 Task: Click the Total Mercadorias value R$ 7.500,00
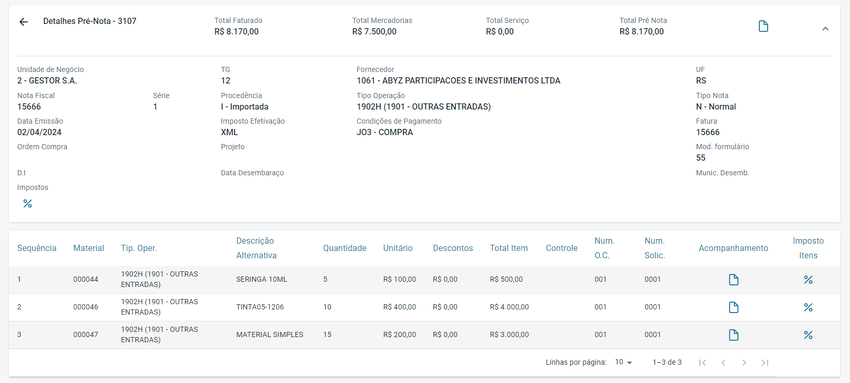(x=374, y=31)
